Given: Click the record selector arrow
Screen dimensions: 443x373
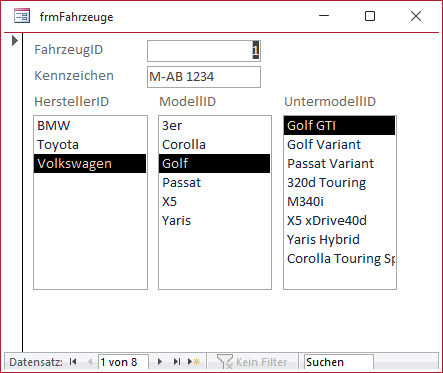Looking at the screenshot, I should pyautogui.click(x=15, y=40).
